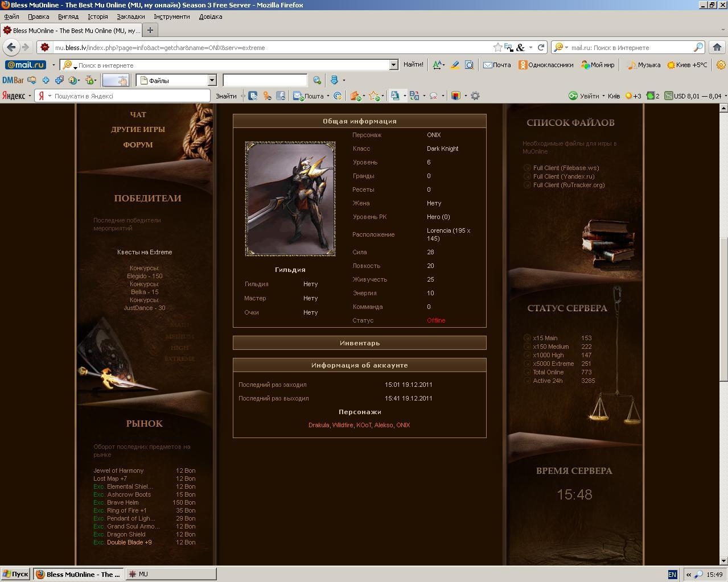Bookmark this page with the star icon
Image resolution: width=728 pixels, height=582 pixels.
coord(497,47)
